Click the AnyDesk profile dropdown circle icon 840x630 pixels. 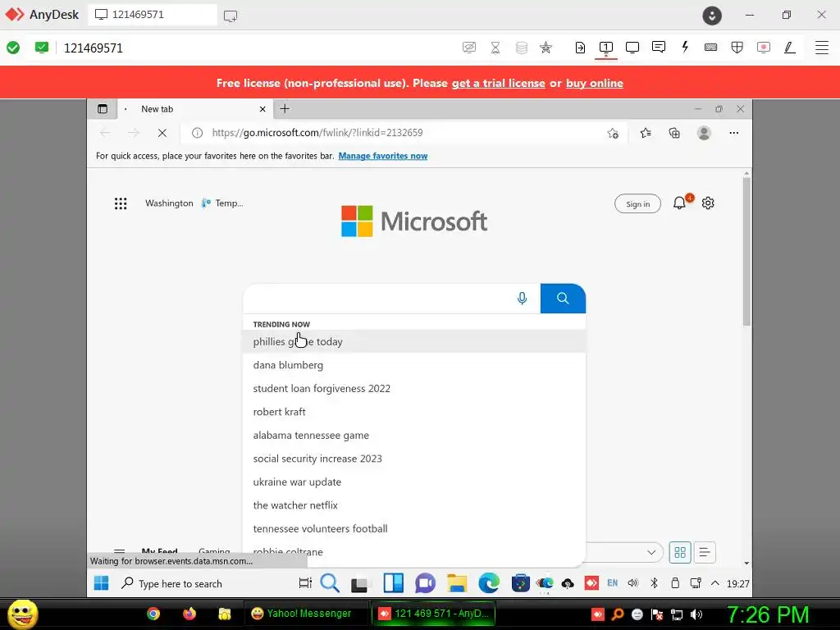712,16
